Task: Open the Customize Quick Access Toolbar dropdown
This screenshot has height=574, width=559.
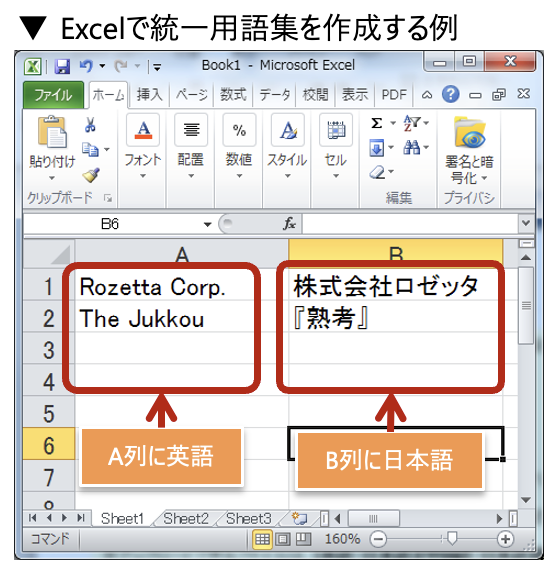Action: pos(157,67)
